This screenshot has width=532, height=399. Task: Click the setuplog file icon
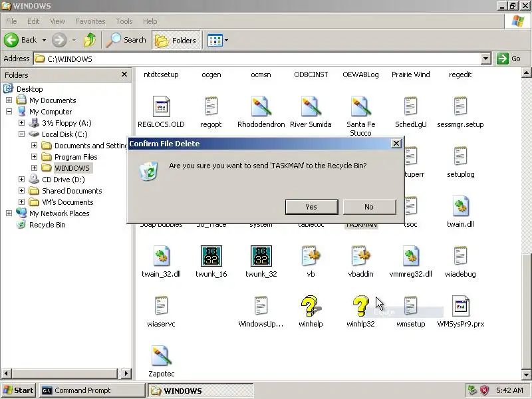pos(460,156)
